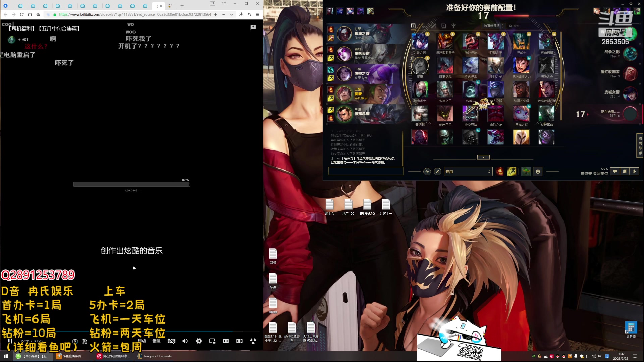Screen dimensions: 644x362
Task: Select 诺克萨斯之手 champion portrait
Action: (546, 89)
